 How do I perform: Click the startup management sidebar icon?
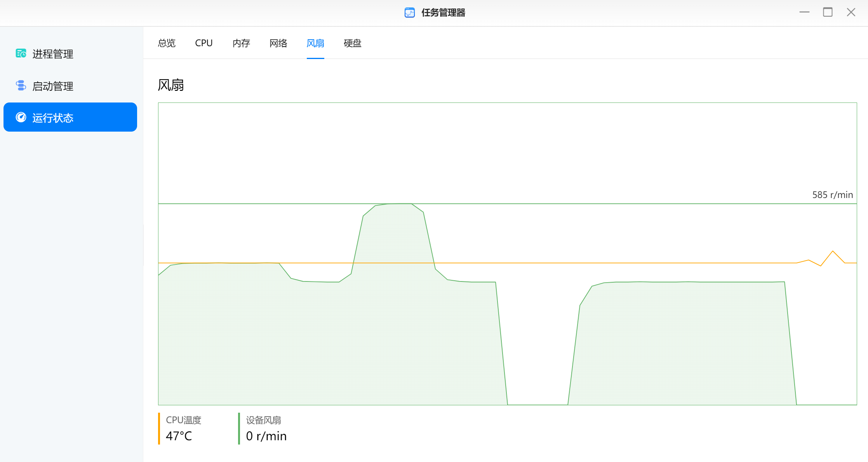(21, 85)
